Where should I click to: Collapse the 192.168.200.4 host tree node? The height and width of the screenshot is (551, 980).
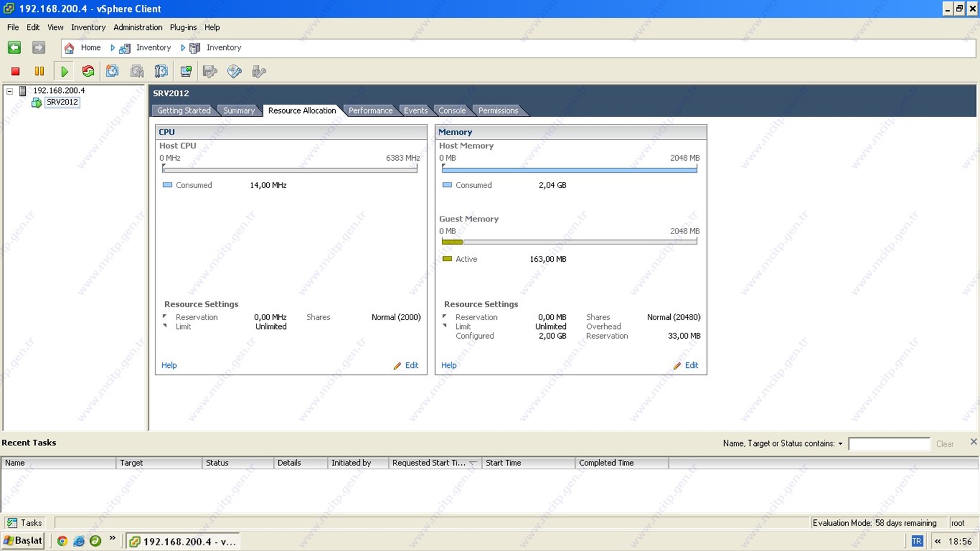[10, 91]
